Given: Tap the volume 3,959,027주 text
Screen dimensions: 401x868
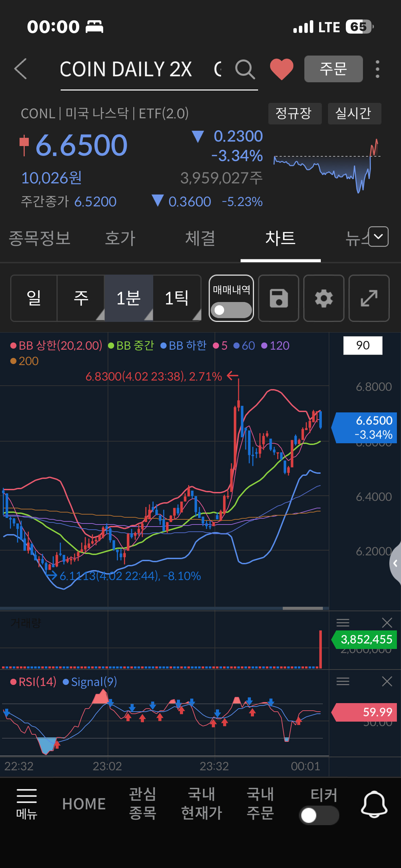Looking at the screenshot, I should click(x=221, y=178).
